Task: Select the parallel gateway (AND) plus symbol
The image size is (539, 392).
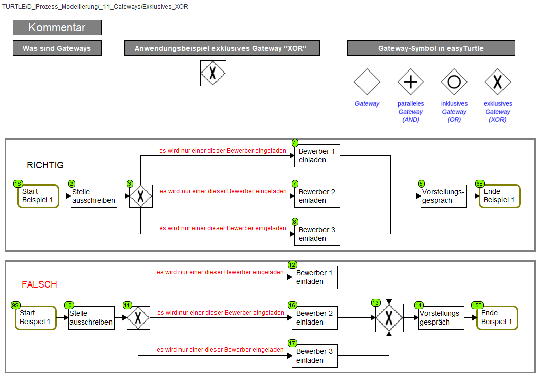Action: [x=410, y=82]
